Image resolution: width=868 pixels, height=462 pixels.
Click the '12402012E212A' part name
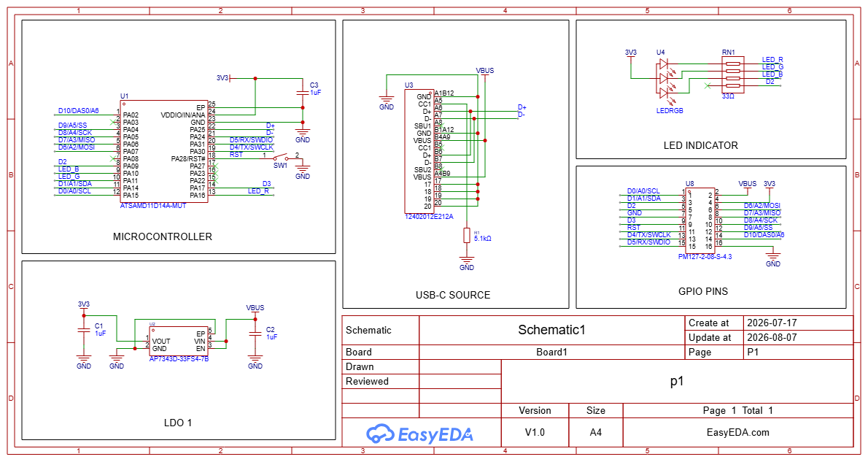pyautogui.click(x=429, y=217)
